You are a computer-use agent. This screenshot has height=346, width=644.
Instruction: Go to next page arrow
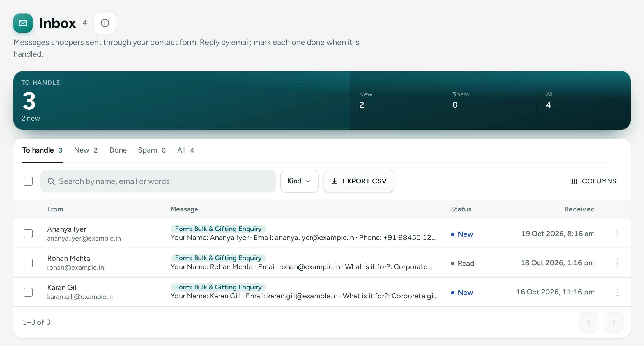click(x=614, y=322)
